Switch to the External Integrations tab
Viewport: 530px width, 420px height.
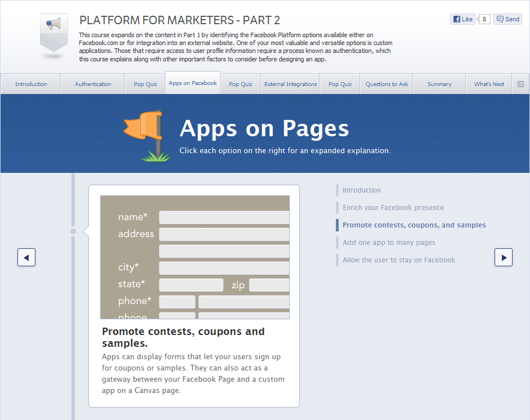(290, 84)
